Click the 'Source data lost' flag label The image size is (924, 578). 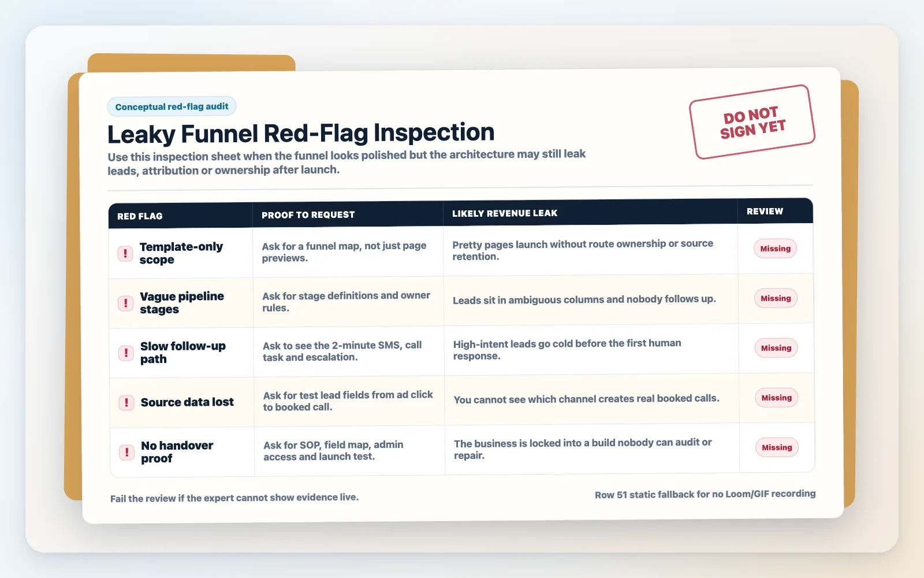click(x=187, y=402)
